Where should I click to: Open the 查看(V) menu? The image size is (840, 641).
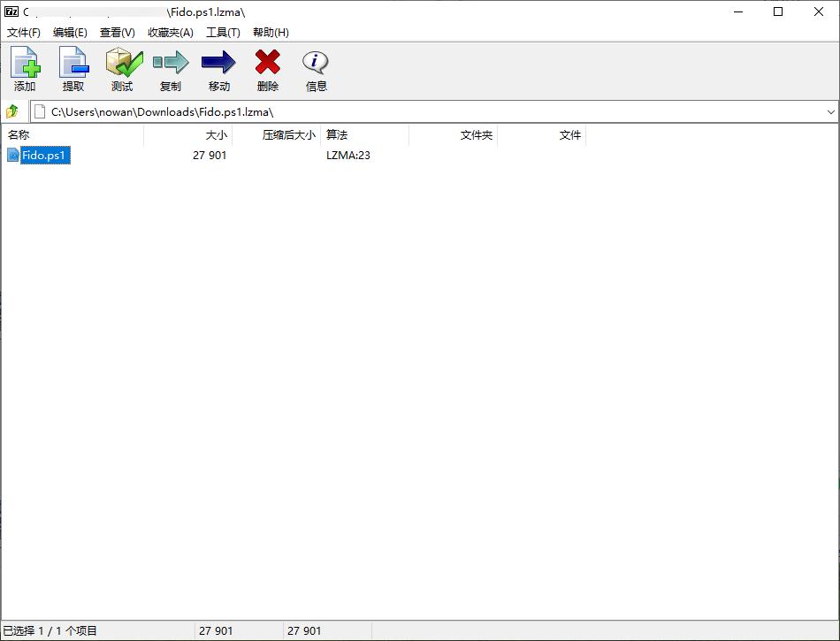(118, 32)
